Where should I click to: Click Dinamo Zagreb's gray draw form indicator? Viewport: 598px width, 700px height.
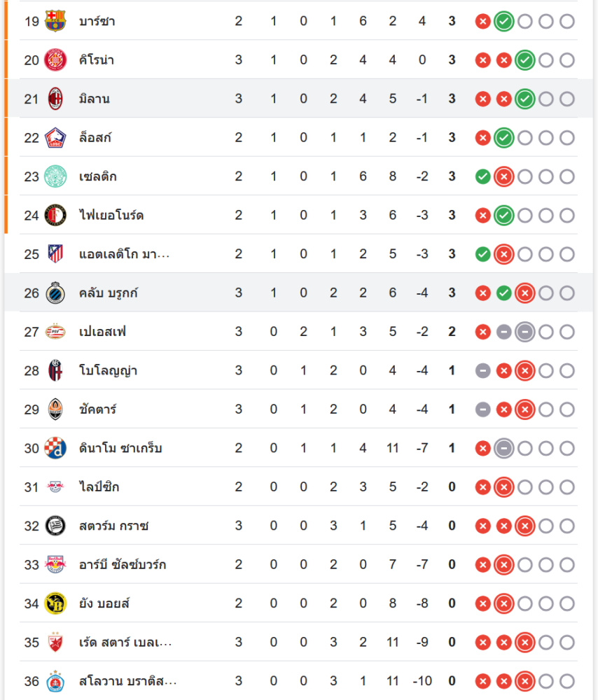point(503,448)
